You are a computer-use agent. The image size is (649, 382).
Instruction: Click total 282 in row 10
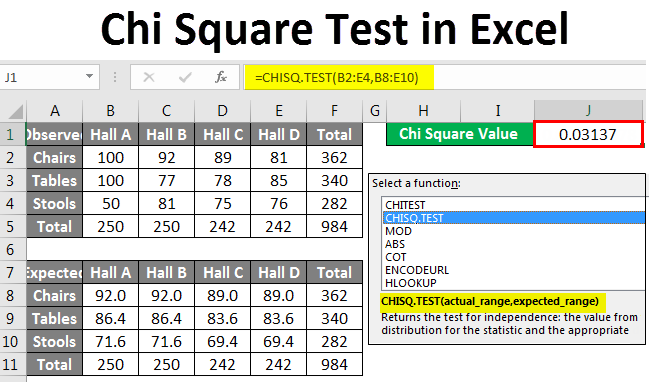[x=334, y=341]
